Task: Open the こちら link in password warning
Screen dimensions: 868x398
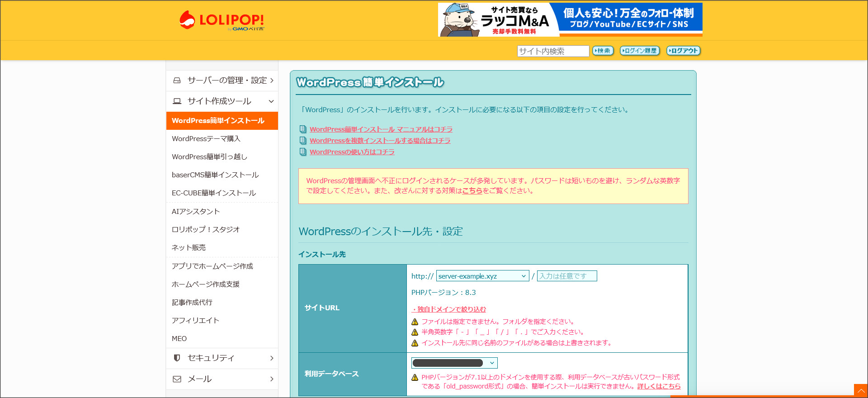Action: pos(472,191)
